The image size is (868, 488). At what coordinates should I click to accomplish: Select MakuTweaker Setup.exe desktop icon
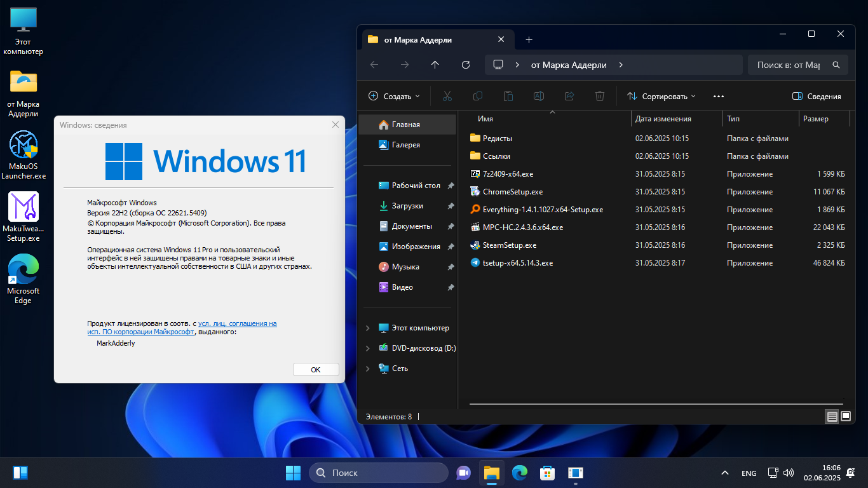point(24,217)
